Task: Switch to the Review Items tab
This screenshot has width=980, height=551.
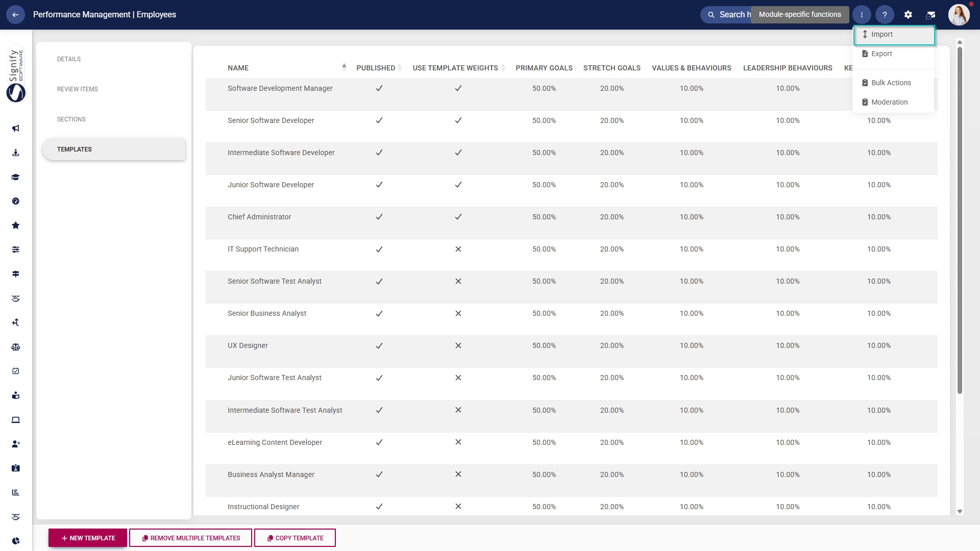Action: [114, 89]
